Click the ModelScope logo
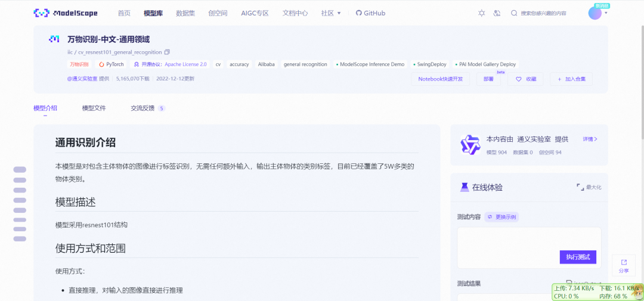 (66, 13)
